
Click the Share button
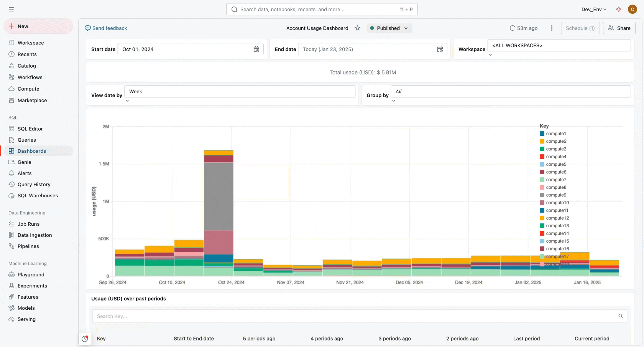coord(619,28)
